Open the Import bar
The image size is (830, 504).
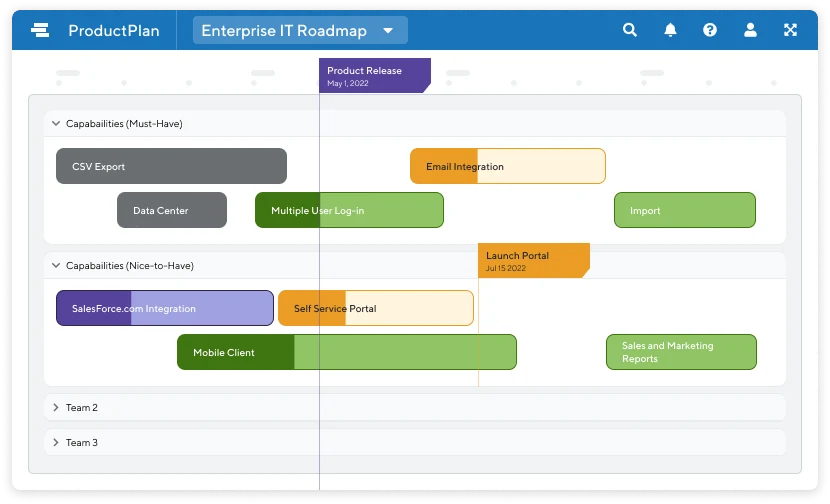pos(685,210)
